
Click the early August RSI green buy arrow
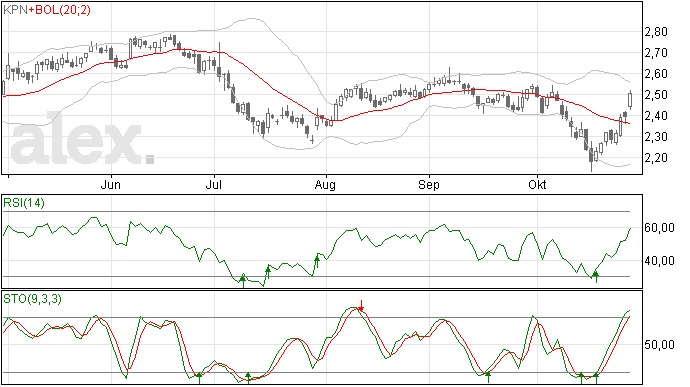click(x=316, y=263)
